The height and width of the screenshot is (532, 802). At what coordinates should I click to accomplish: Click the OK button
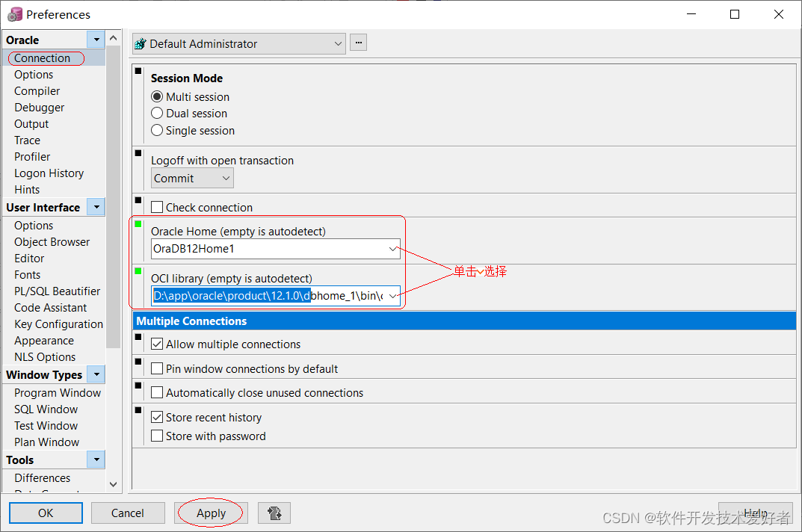(46, 513)
